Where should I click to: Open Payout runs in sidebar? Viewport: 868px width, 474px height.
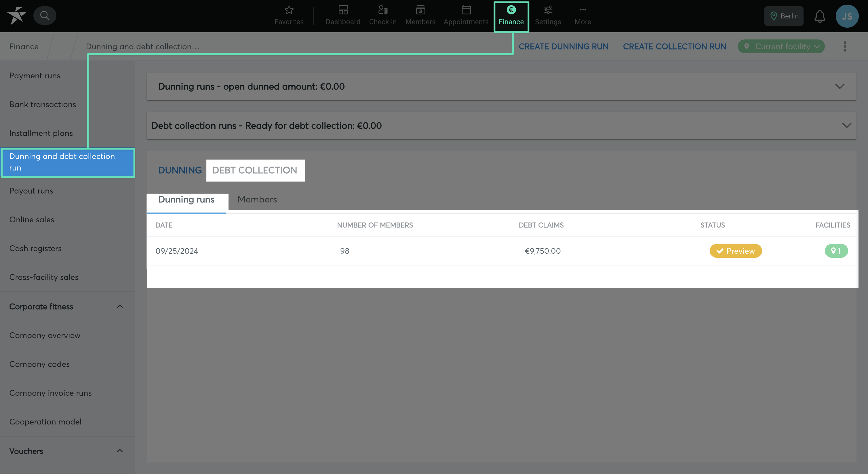pyautogui.click(x=31, y=191)
